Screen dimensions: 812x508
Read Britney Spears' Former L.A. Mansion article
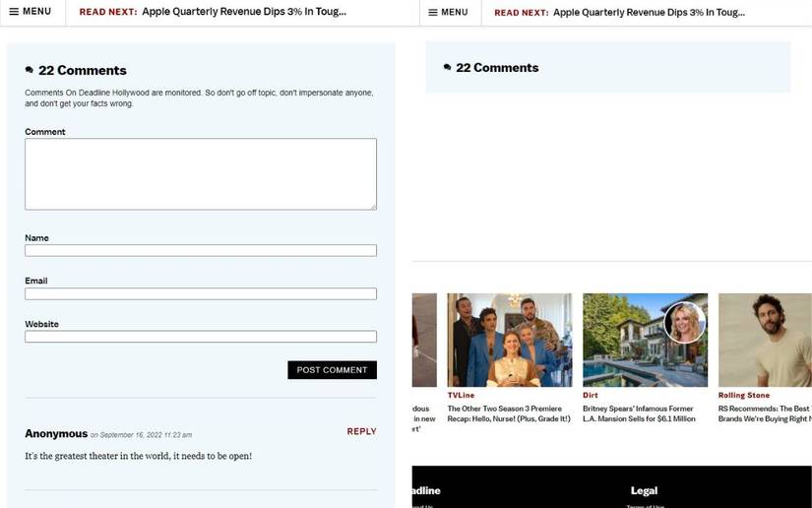click(x=639, y=413)
